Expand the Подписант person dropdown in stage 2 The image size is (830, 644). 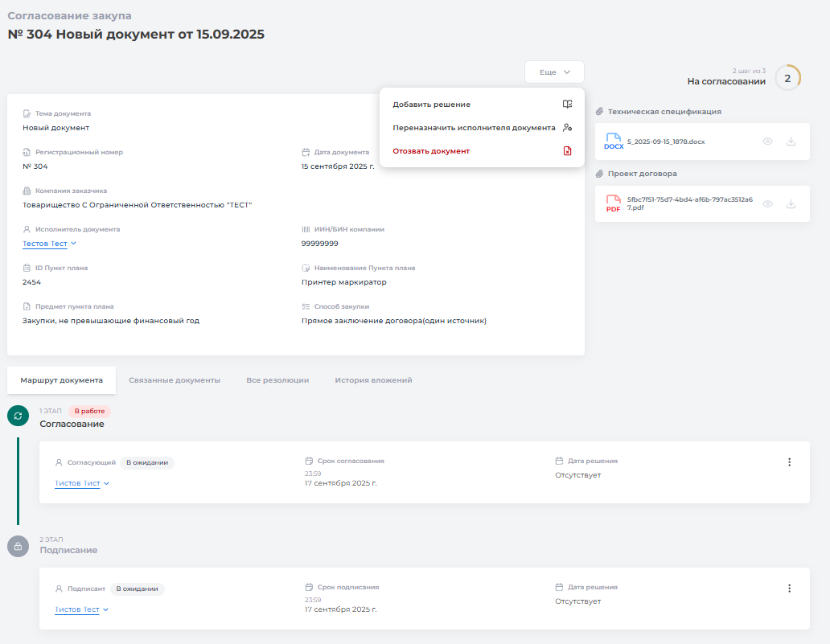pos(82,610)
